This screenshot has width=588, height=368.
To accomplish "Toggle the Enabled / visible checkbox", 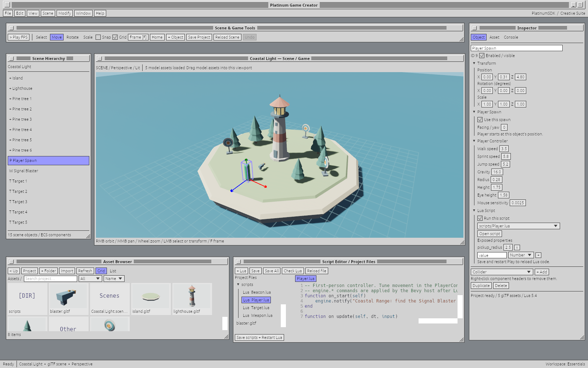I will pyautogui.click(x=482, y=56).
